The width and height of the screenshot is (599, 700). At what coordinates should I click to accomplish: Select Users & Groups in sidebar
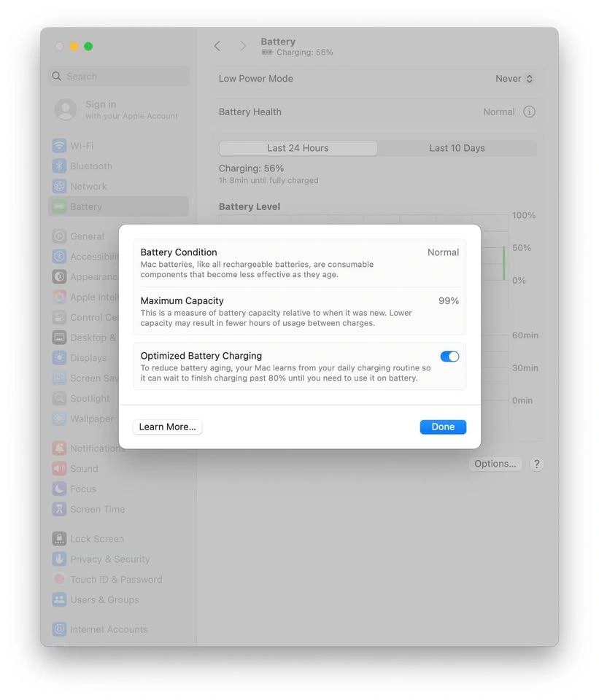tap(104, 600)
